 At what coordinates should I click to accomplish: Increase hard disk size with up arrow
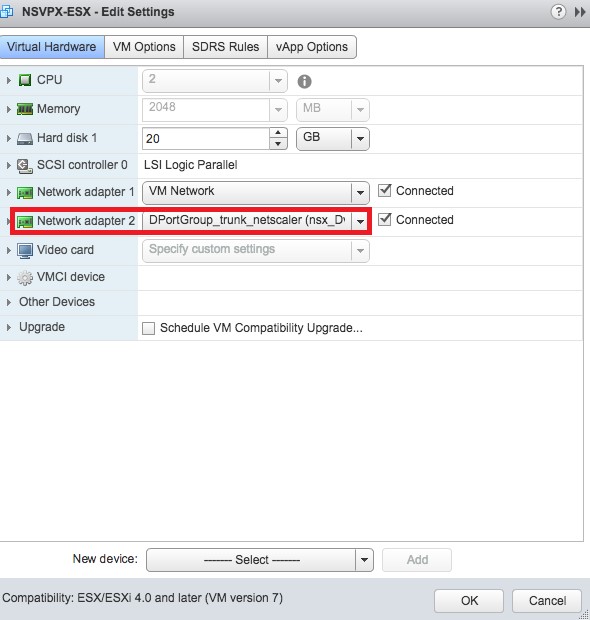pyautogui.click(x=278, y=133)
